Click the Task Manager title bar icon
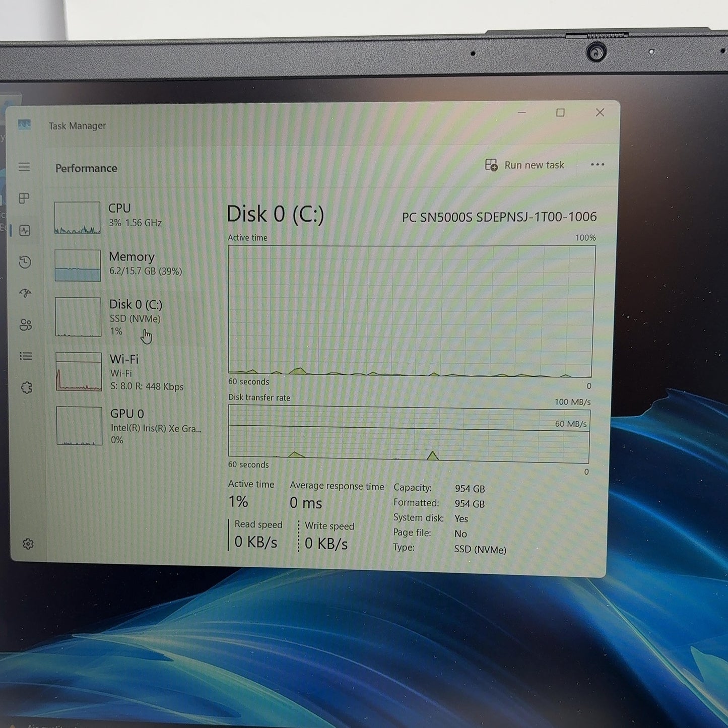Image resolution: width=728 pixels, height=728 pixels. [24, 124]
